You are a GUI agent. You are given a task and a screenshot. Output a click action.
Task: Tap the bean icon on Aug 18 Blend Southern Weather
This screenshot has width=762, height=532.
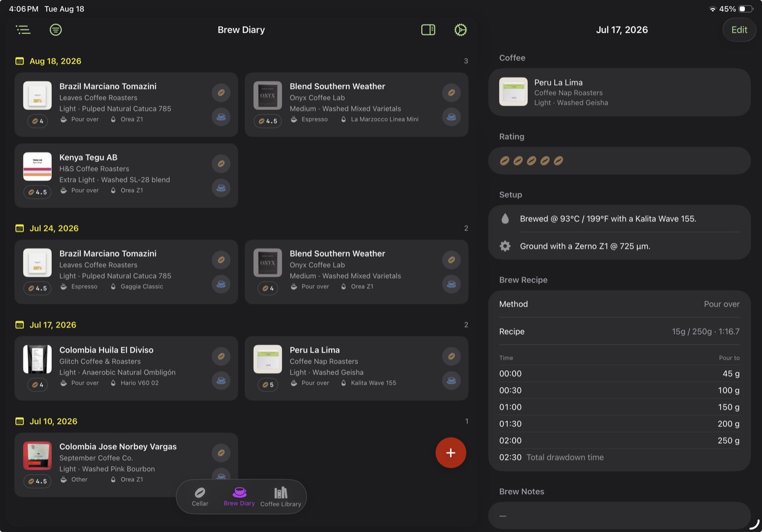451,92
